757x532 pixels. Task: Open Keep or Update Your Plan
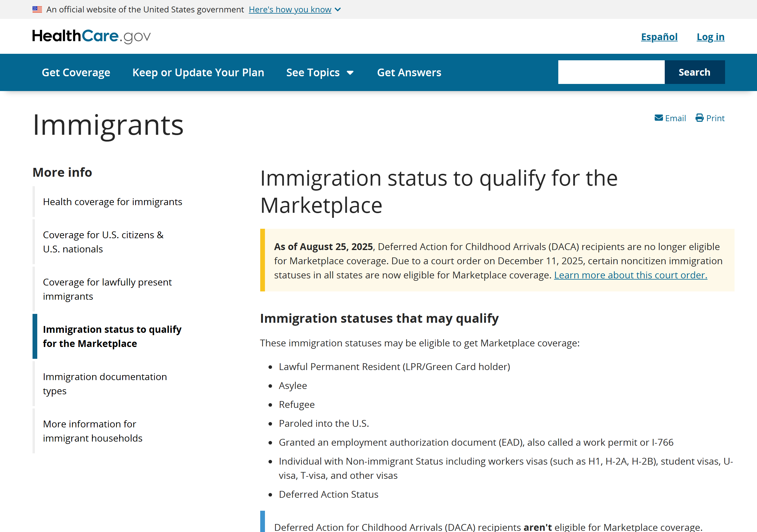point(198,72)
